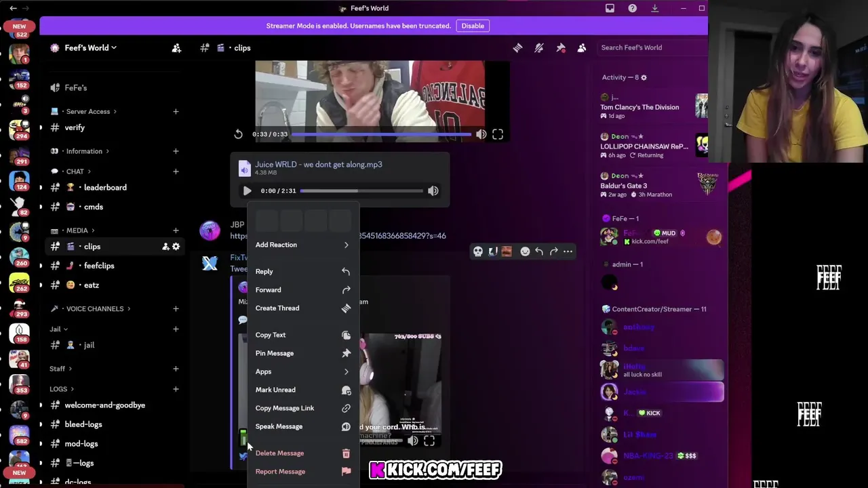Open the Threads icon in channel header
Image resolution: width=868 pixels, height=488 pixels.
click(517, 47)
